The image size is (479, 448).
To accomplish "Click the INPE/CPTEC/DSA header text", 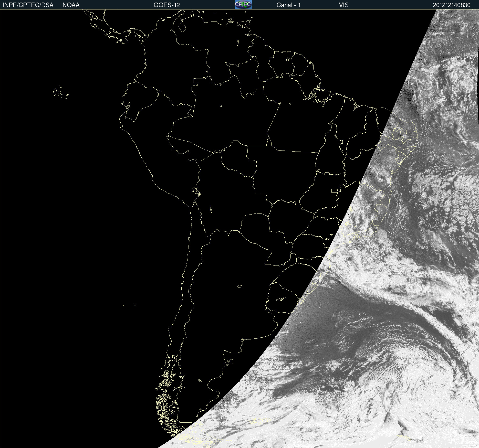I will (28, 5).
